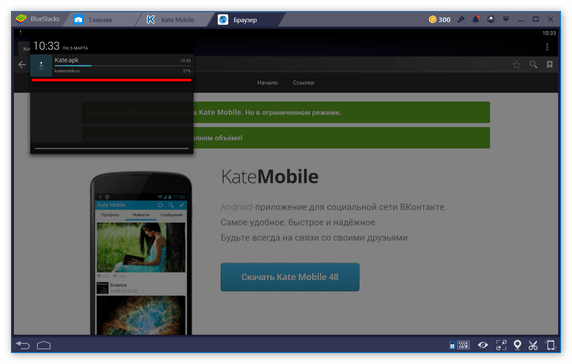Bookmark page with the star icon

click(517, 65)
